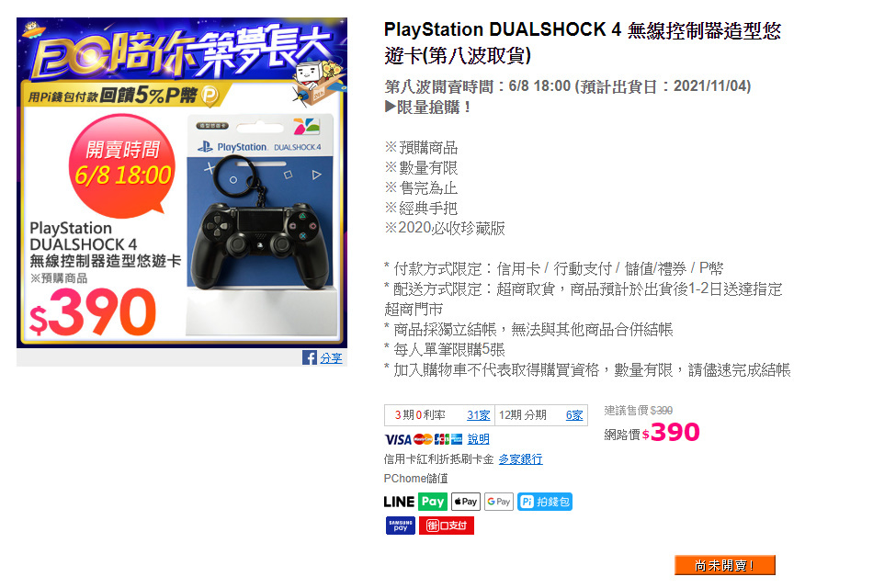Select the 街口支付 payment icon
This screenshot has height=588, width=873.
[447, 526]
